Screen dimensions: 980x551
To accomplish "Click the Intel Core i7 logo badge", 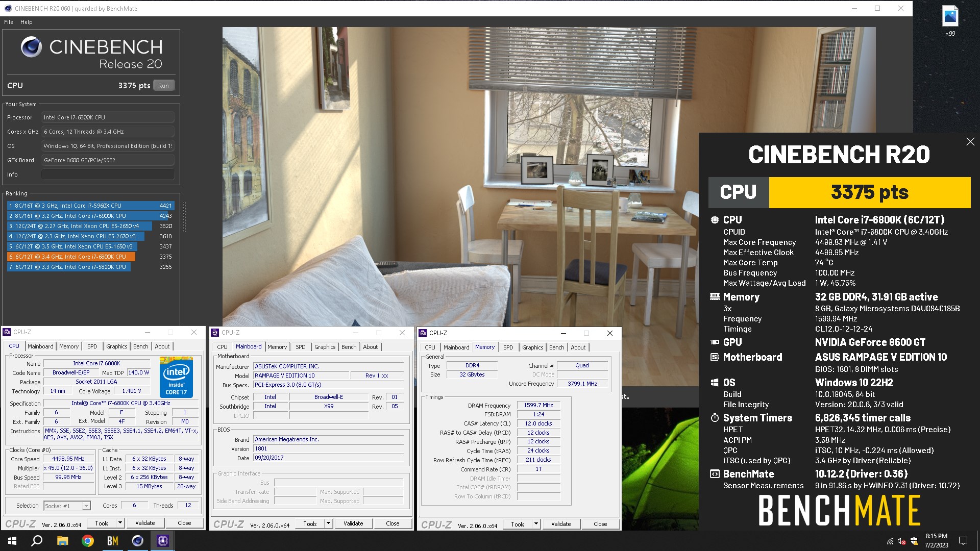I will pos(176,377).
